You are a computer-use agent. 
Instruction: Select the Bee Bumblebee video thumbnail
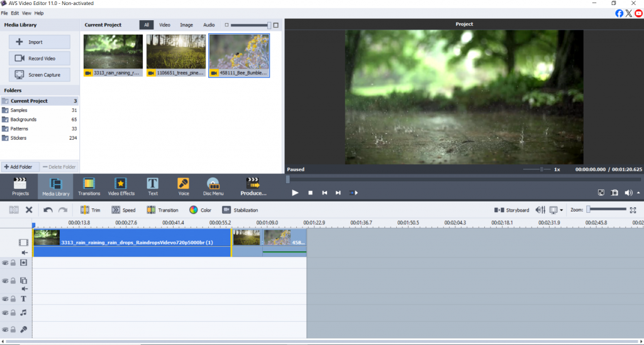pos(239,55)
